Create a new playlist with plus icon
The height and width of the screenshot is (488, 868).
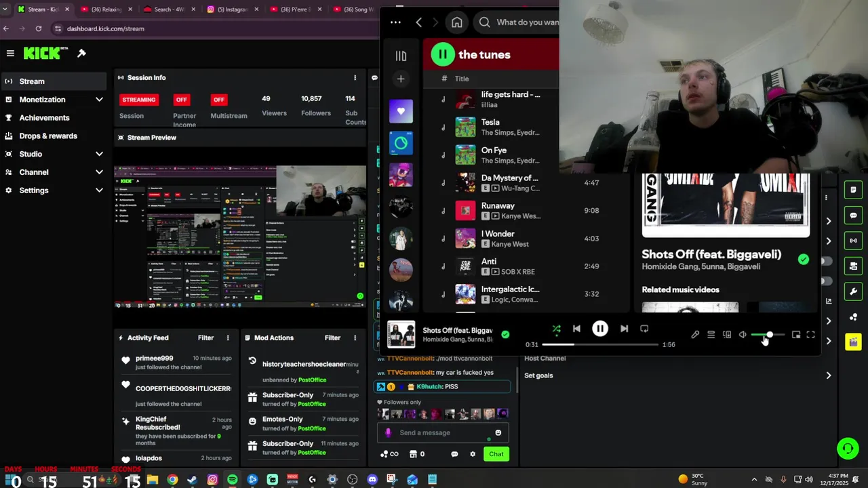pyautogui.click(x=401, y=79)
